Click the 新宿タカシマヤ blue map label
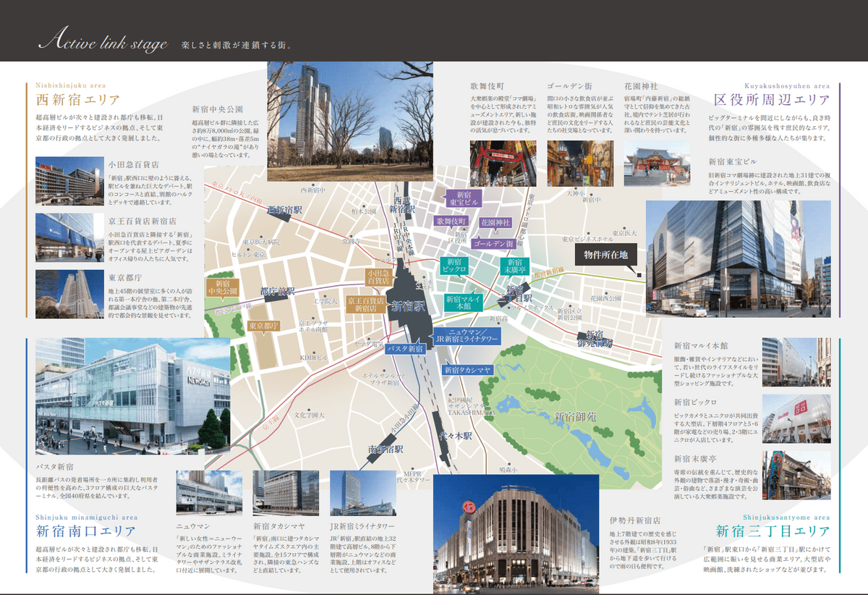The height and width of the screenshot is (595, 868). pyautogui.click(x=467, y=370)
